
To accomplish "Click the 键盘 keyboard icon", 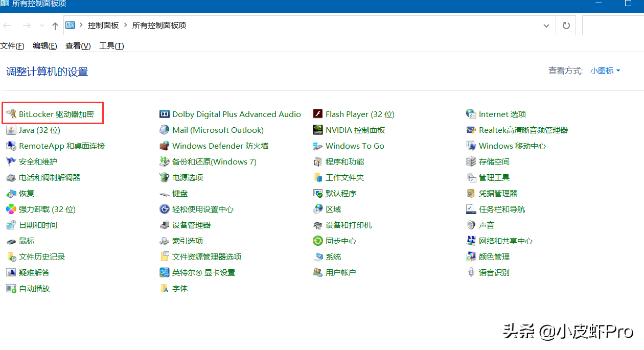I will (165, 193).
